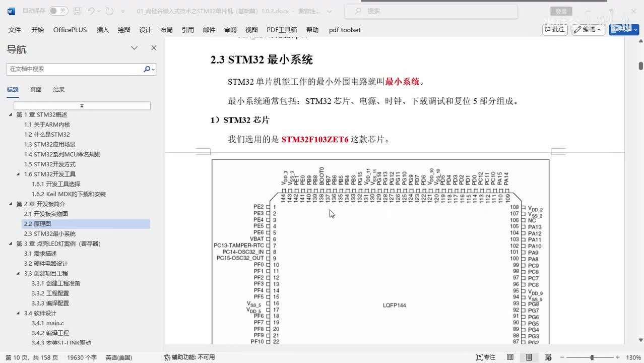
Task: Click the Redo arrow icon
Action: (109, 11)
